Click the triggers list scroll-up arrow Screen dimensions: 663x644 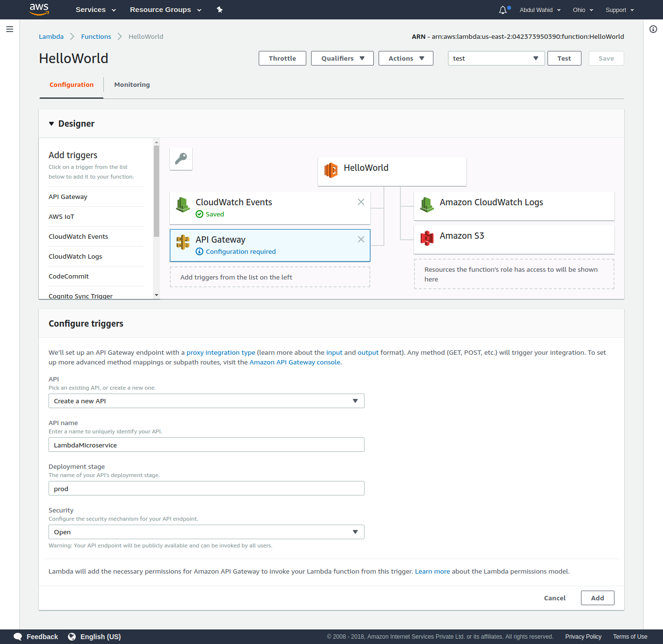[156, 142]
